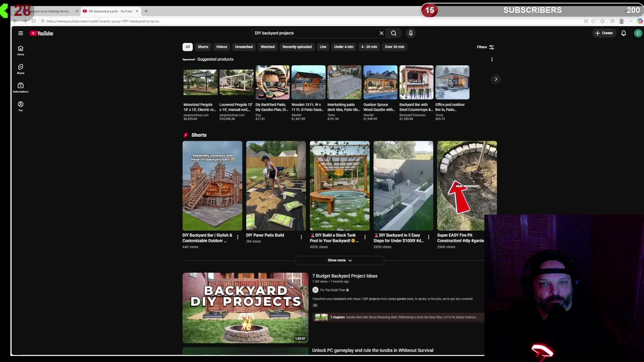The width and height of the screenshot is (644, 362).
Task: Close the DIY backyard projects tab
Action: click(137, 11)
